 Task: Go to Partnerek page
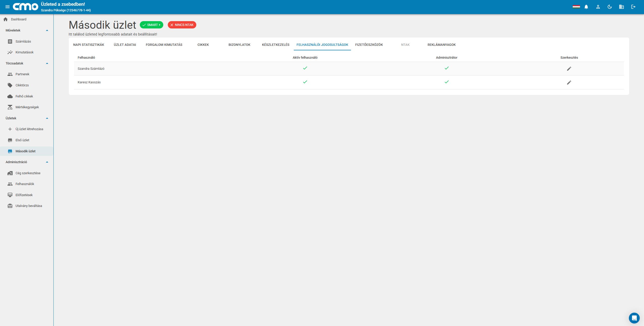22,74
